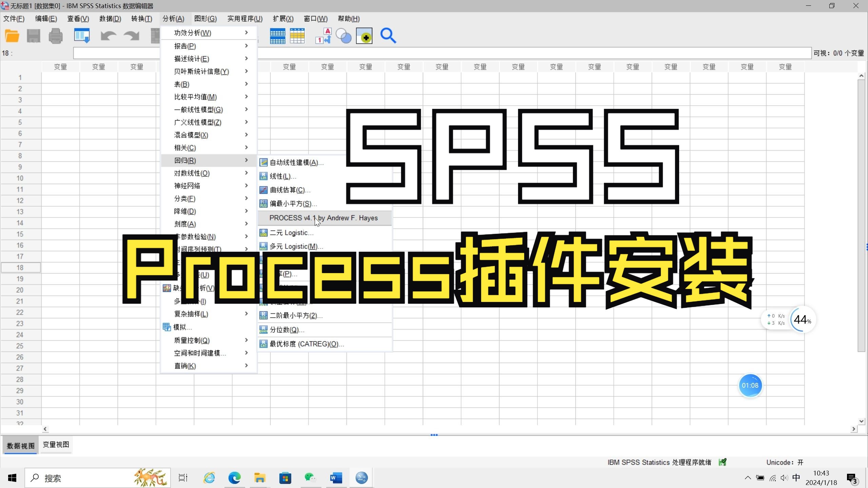Expand 质量控制(Q) submenu

pyautogui.click(x=209, y=340)
